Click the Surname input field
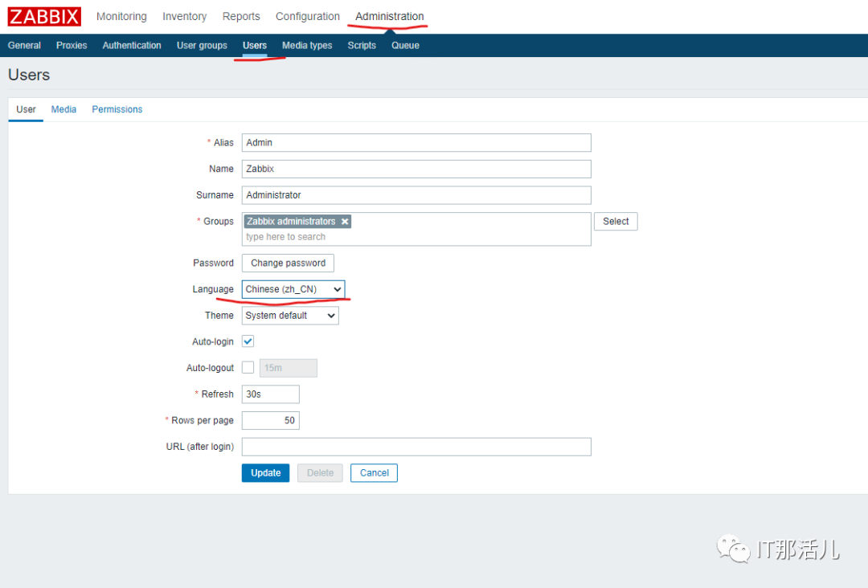Image resolution: width=868 pixels, height=588 pixels. coord(416,195)
